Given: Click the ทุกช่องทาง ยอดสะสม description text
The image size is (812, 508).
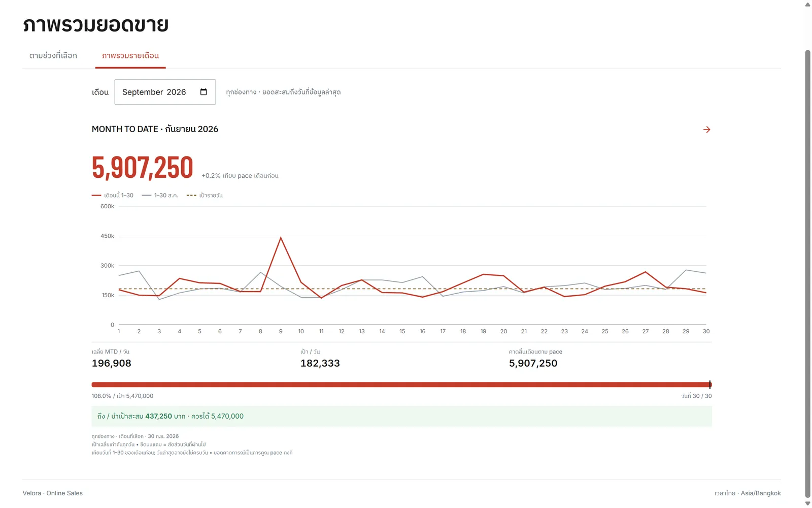Looking at the screenshot, I should pos(283,92).
